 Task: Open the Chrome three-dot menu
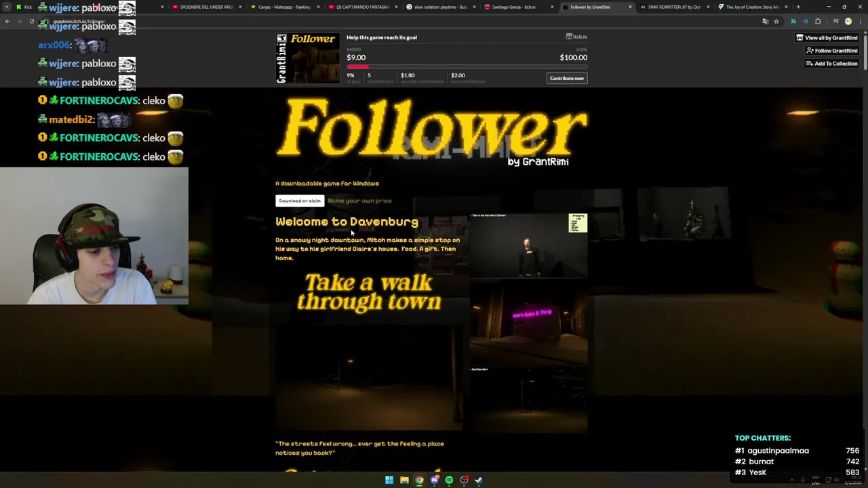pos(860,22)
